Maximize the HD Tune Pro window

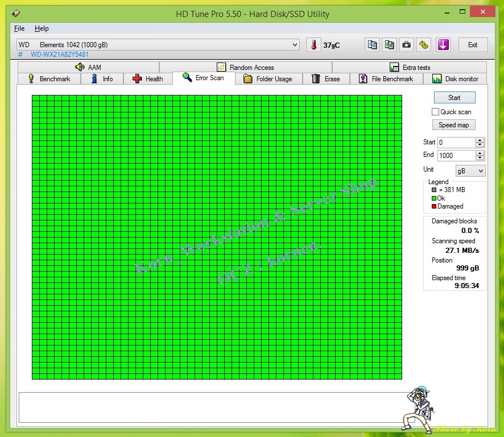(462, 12)
